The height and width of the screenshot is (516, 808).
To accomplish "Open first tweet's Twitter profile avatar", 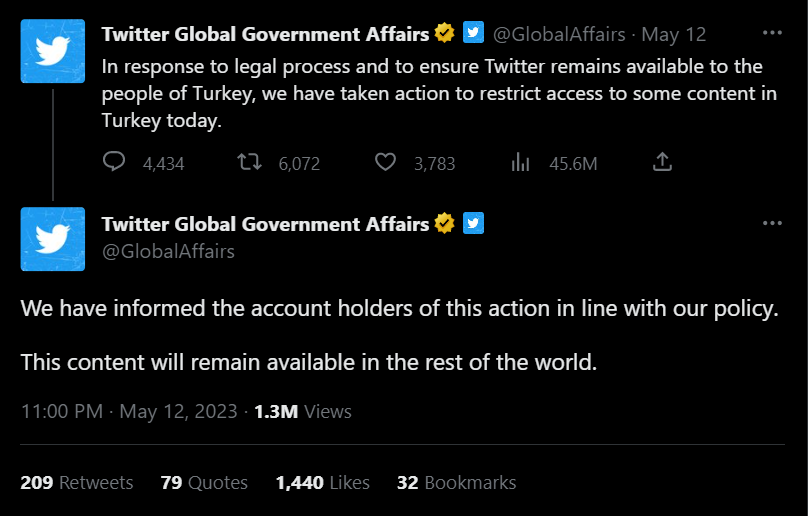I will [53, 51].
